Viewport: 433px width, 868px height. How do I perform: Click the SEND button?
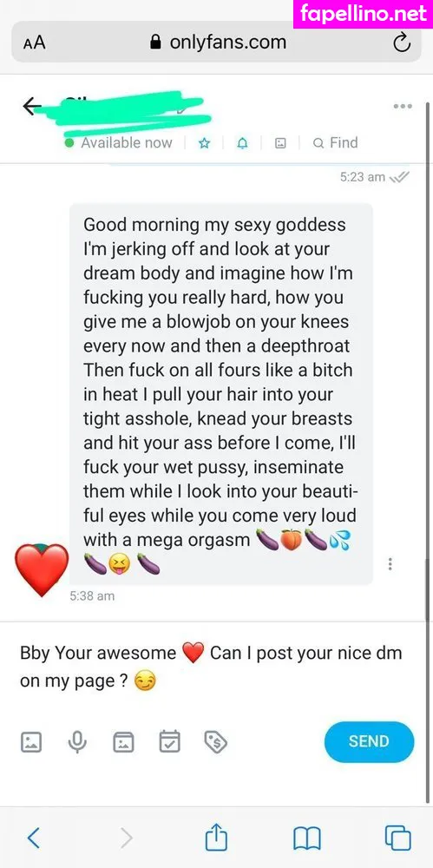click(x=369, y=742)
